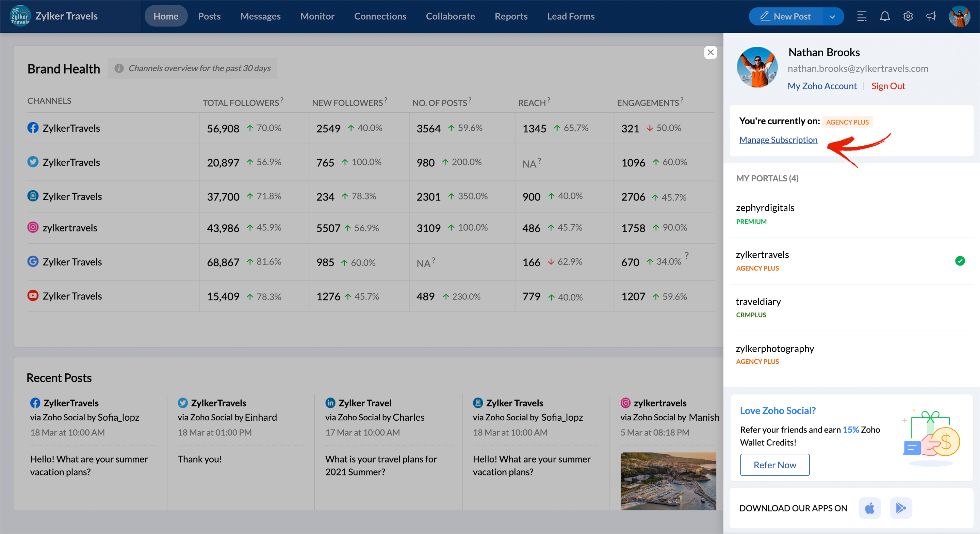The width and height of the screenshot is (980, 534).
Task: Click Facebook total followers 56,908
Action: [223, 129]
